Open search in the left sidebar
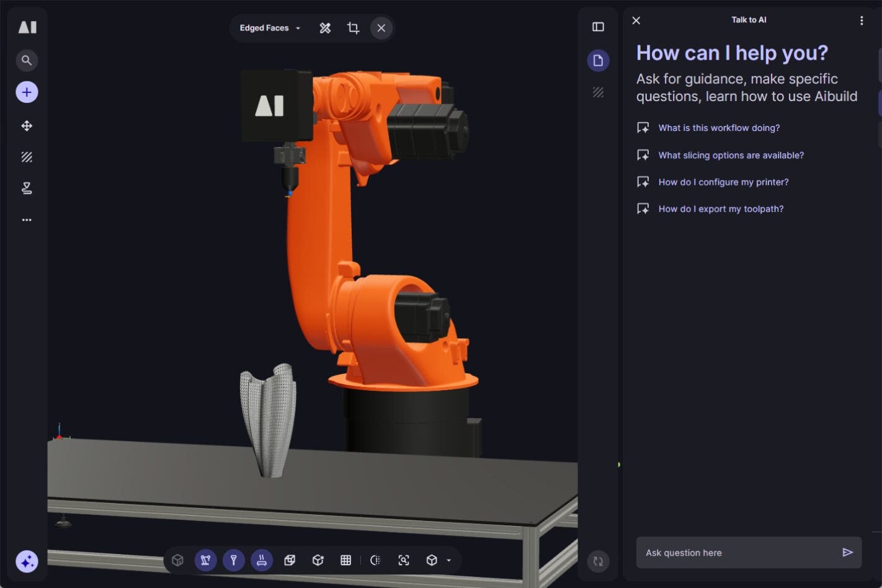The height and width of the screenshot is (588, 882). click(x=27, y=60)
